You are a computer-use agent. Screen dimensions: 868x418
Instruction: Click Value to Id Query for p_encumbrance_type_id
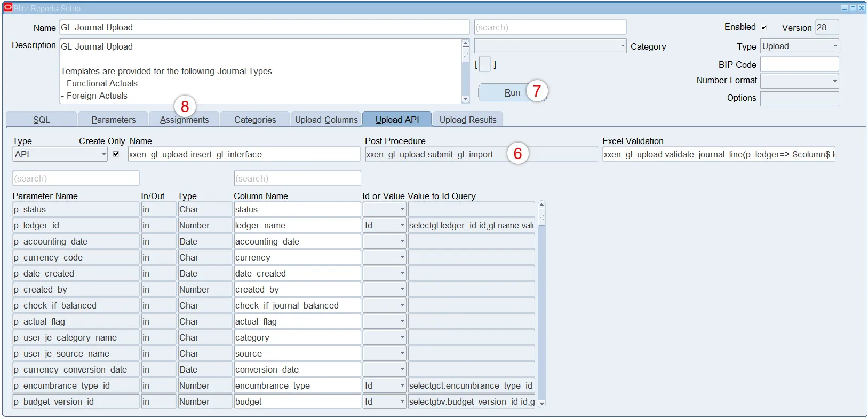472,386
